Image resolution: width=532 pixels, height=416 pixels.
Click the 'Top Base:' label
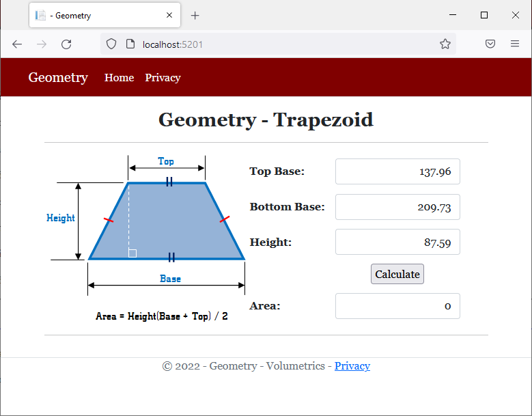pyautogui.click(x=277, y=171)
